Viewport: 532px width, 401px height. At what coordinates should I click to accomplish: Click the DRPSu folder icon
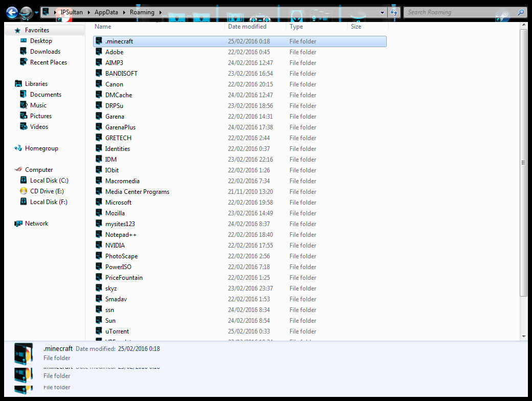(99, 105)
